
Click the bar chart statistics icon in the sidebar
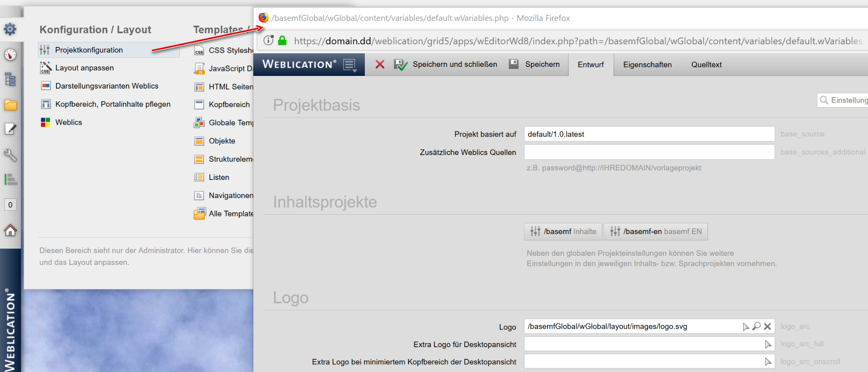tap(10, 179)
